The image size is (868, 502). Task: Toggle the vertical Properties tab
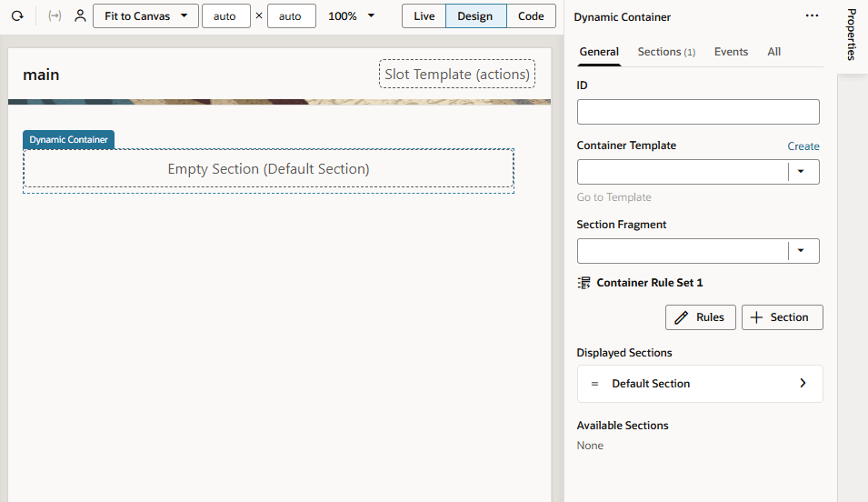[852, 35]
